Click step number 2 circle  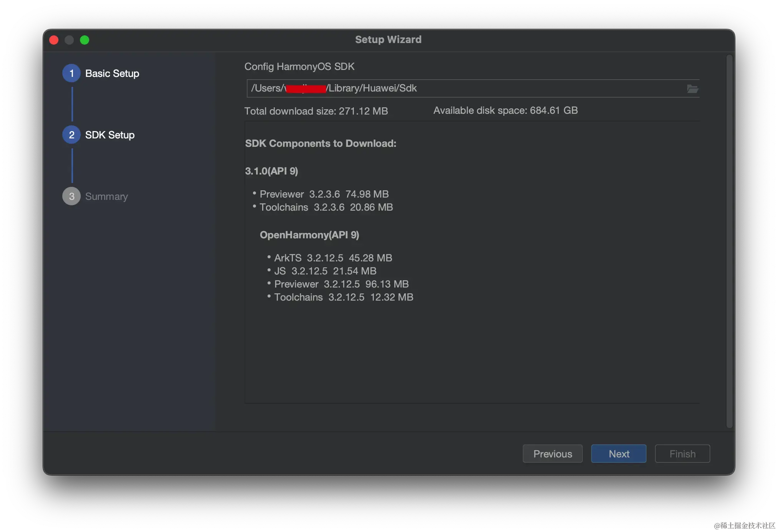click(x=71, y=135)
